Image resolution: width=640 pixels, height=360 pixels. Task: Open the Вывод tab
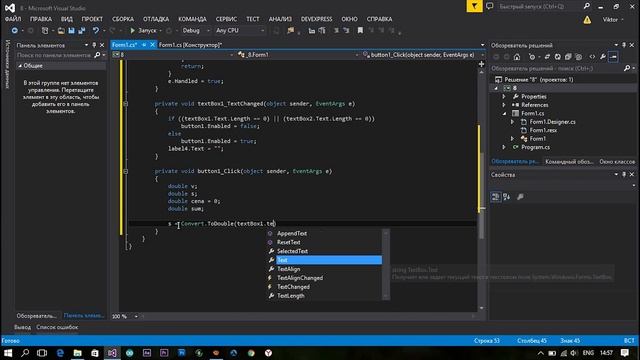(x=22, y=327)
